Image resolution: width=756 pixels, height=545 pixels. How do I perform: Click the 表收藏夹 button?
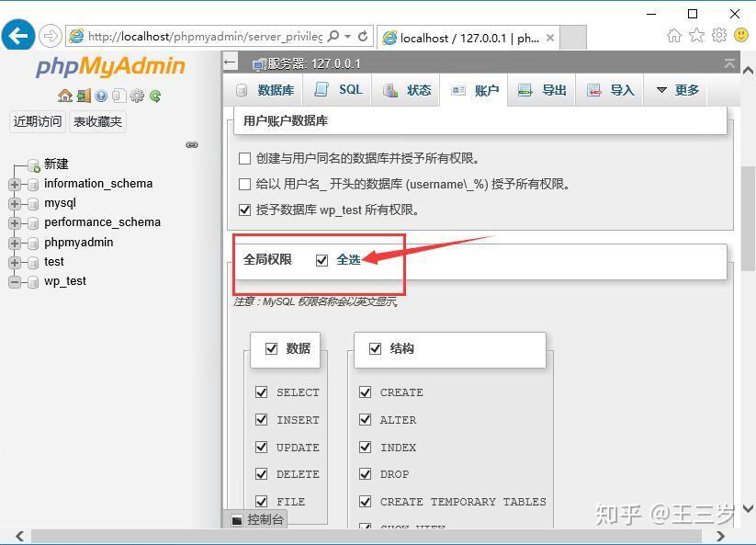pos(97,121)
